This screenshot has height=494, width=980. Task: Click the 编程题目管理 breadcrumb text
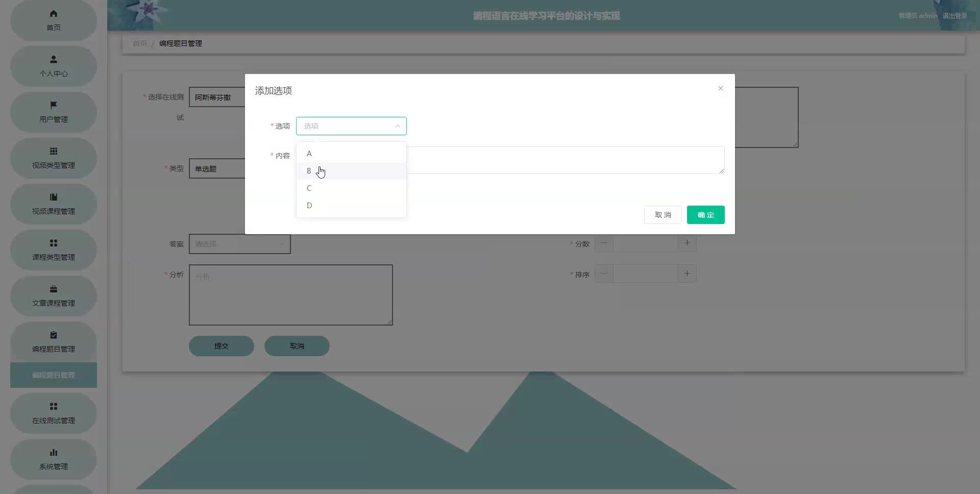tap(181, 43)
